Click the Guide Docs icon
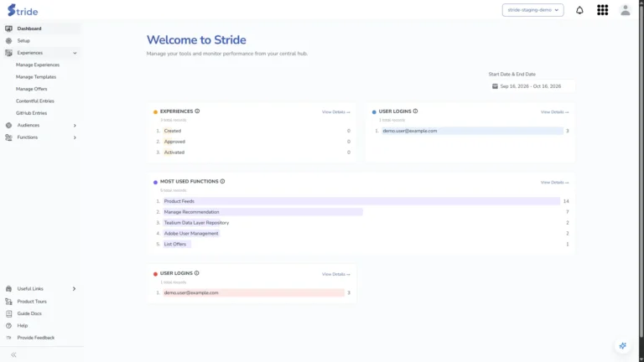 point(8,313)
